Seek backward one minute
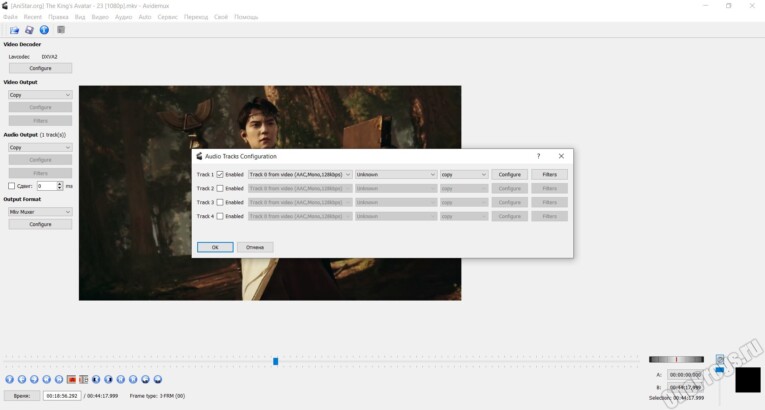Viewport: 765px width, 410px height. click(145, 379)
